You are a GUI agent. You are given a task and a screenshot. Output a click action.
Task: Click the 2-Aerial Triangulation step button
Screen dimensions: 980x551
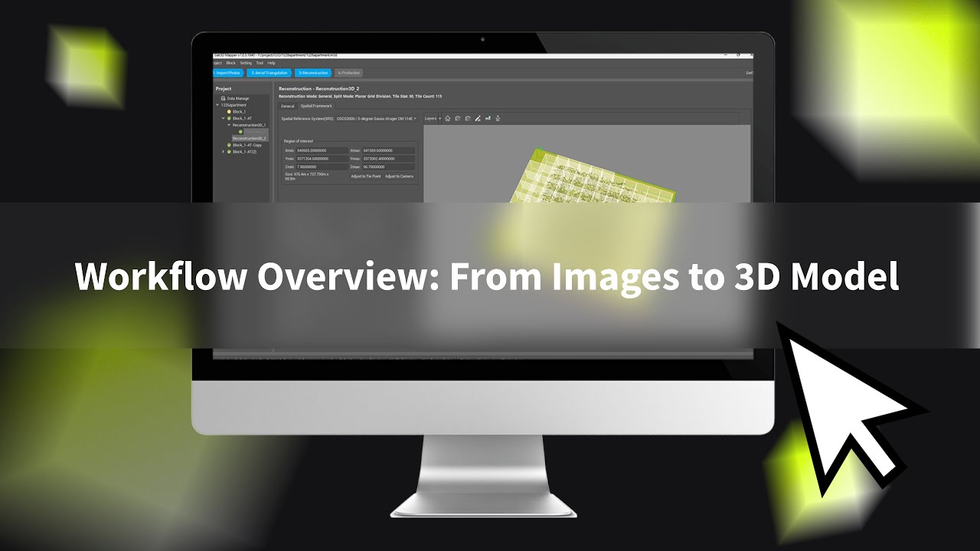pyautogui.click(x=269, y=73)
